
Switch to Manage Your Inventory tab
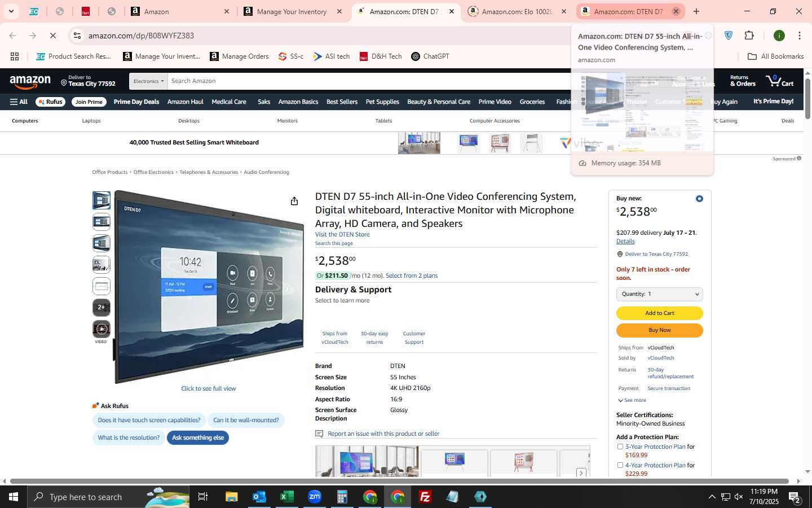[x=292, y=11]
